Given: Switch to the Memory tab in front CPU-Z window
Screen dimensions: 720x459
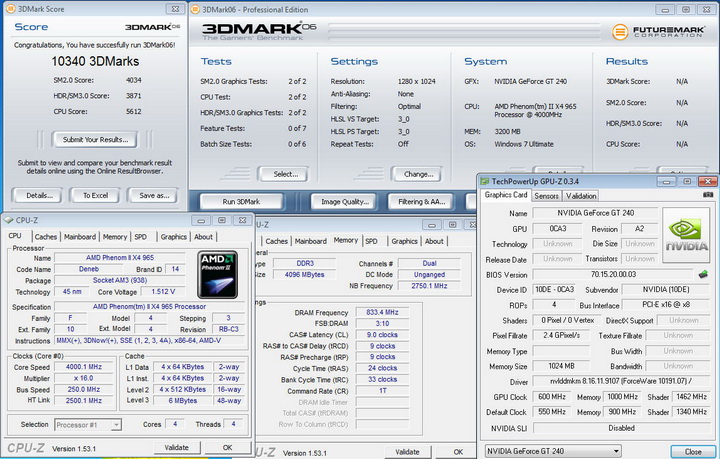Looking at the screenshot, I should pyautogui.click(x=115, y=237).
